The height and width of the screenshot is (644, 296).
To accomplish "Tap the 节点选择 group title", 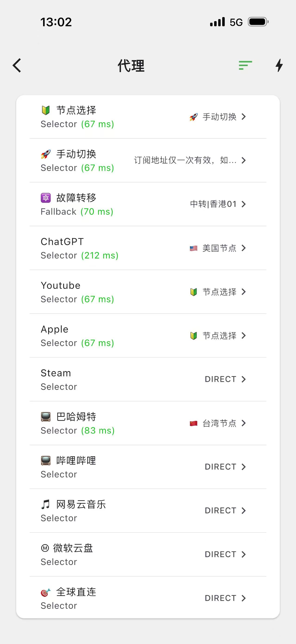I will coord(76,110).
